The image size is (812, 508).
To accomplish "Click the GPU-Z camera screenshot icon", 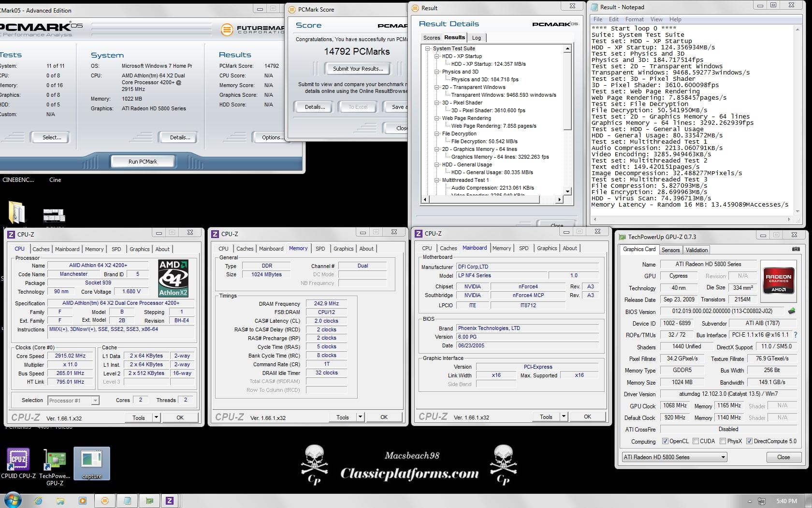I will point(796,249).
